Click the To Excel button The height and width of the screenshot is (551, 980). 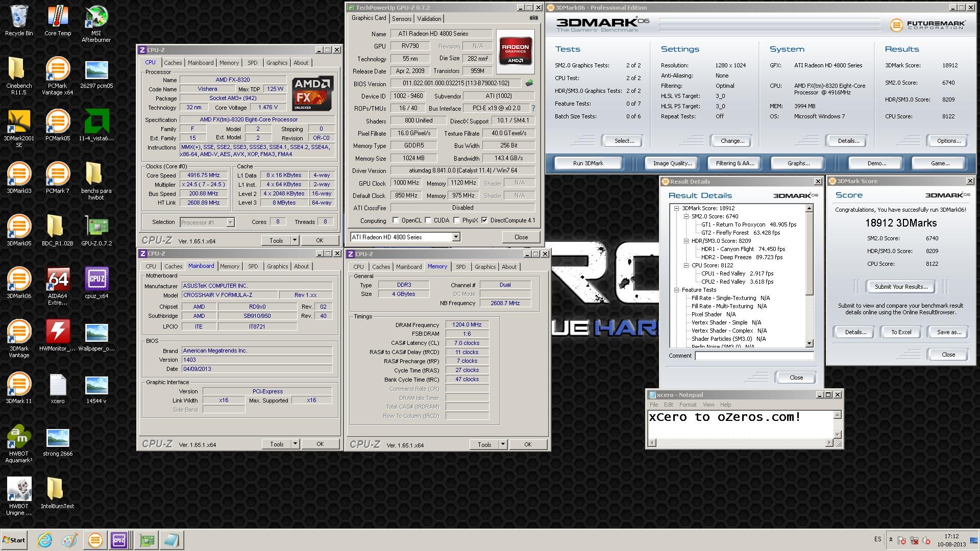click(901, 332)
